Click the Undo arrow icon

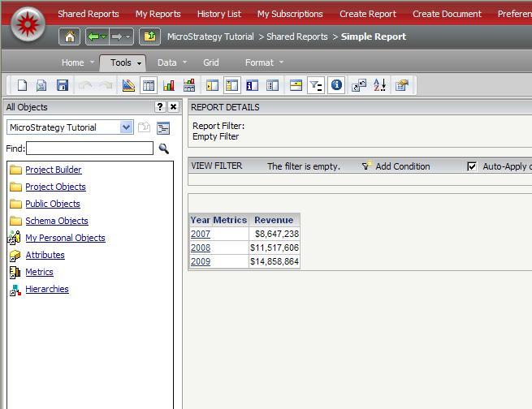84,85
